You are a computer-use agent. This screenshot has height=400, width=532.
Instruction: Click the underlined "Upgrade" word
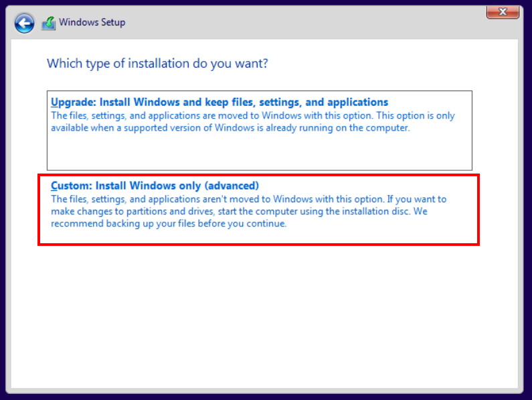pos(73,103)
